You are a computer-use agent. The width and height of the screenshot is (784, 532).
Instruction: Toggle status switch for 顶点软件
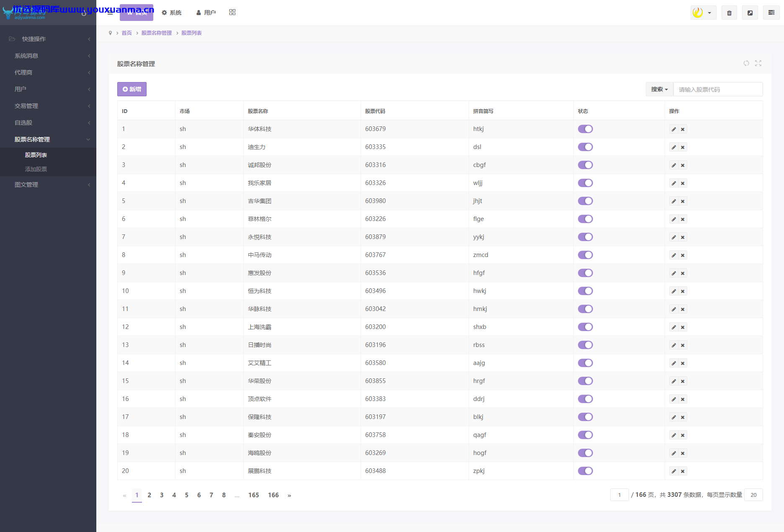click(x=585, y=399)
